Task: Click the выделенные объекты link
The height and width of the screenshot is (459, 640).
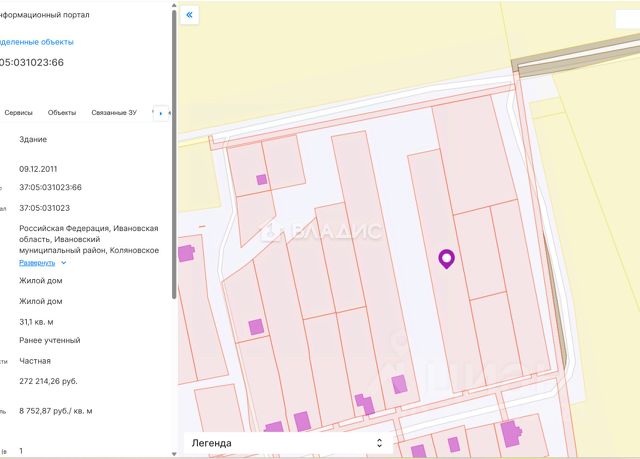Action: (x=37, y=42)
